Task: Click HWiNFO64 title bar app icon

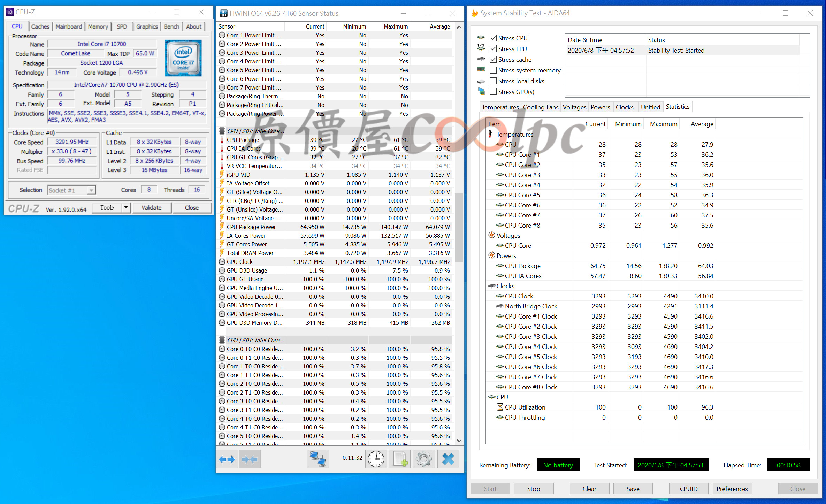Action: 223,13
